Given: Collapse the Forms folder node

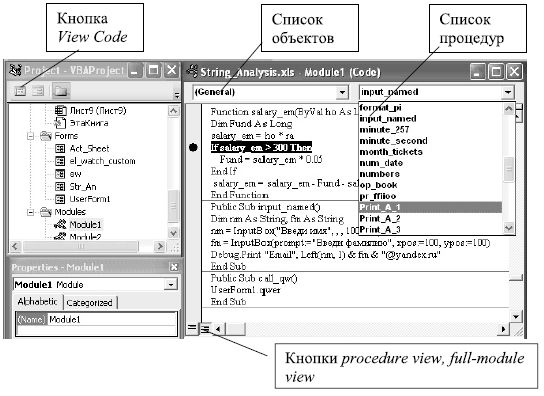Looking at the screenshot, I should tap(31, 136).
